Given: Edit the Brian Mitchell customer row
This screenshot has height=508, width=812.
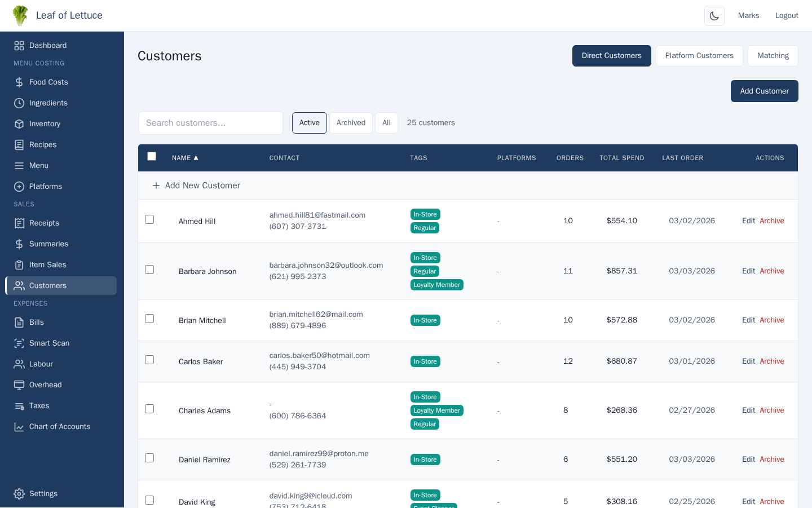Looking at the screenshot, I should (748, 320).
